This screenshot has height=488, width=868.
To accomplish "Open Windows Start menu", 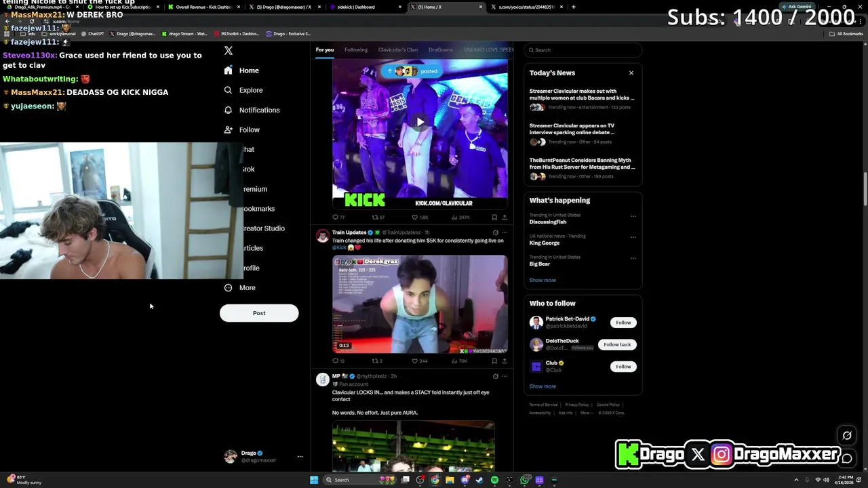I will tap(314, 480).
